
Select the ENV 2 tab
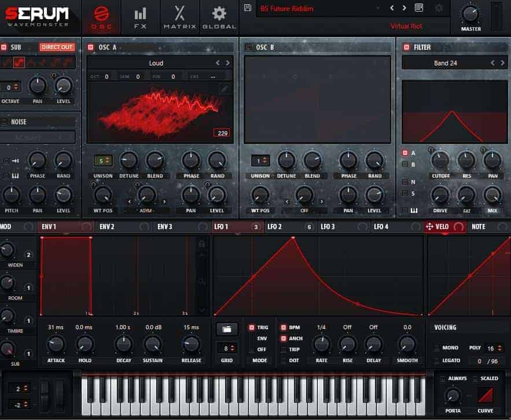click(x=124, y=226)
